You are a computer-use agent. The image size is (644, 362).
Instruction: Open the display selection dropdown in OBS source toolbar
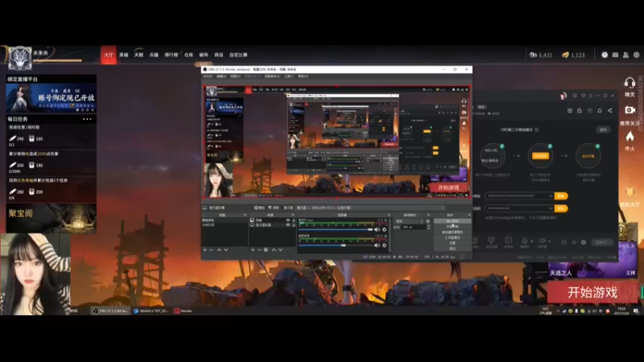click(370, 208)
